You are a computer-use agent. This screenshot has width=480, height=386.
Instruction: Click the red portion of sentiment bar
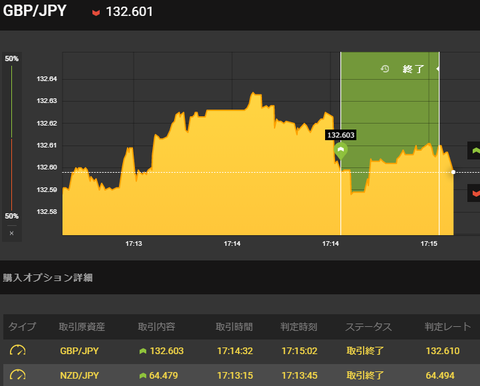click(x=12, y=175)
